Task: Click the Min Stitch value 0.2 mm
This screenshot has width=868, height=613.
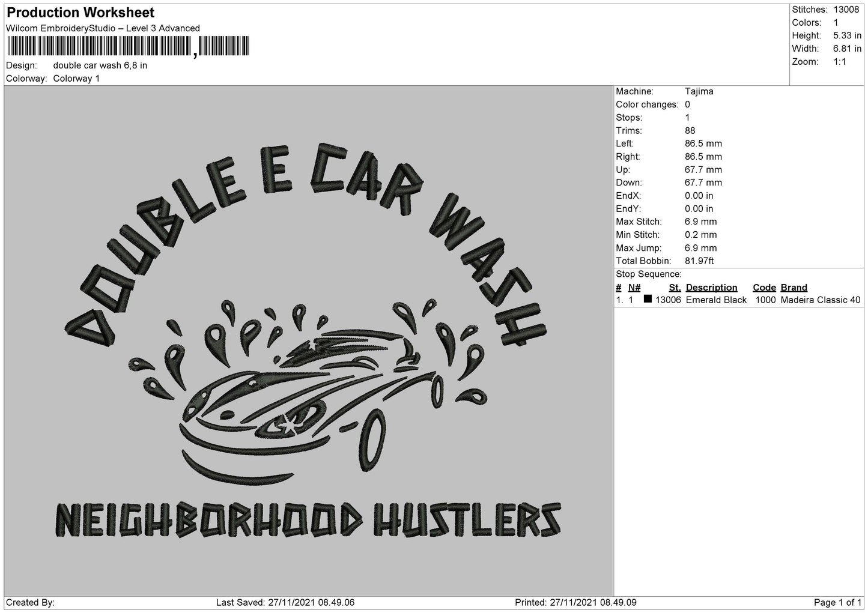Action: pos(701,235)
